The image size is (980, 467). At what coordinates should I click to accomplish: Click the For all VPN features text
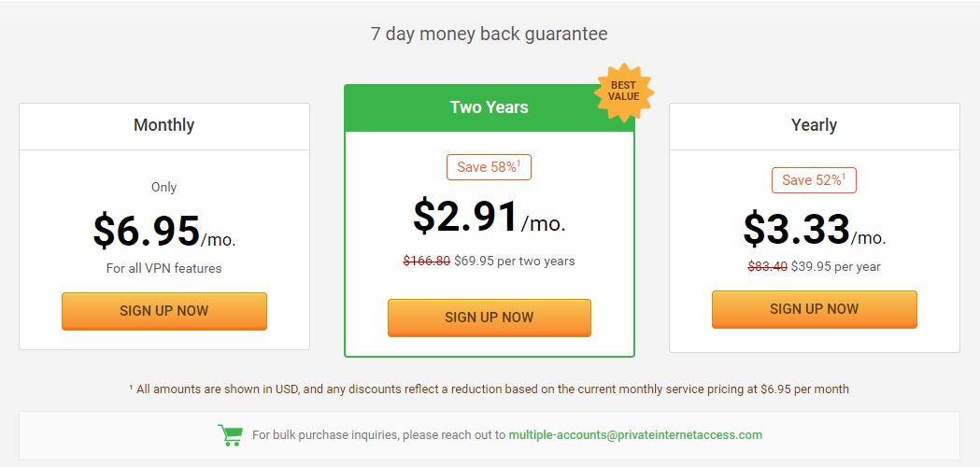[x=163, y=268]
